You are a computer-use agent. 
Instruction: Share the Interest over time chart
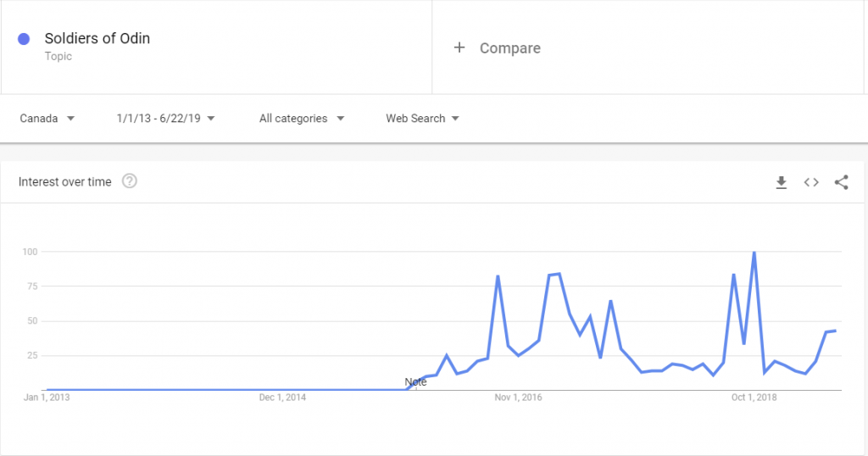842,182
